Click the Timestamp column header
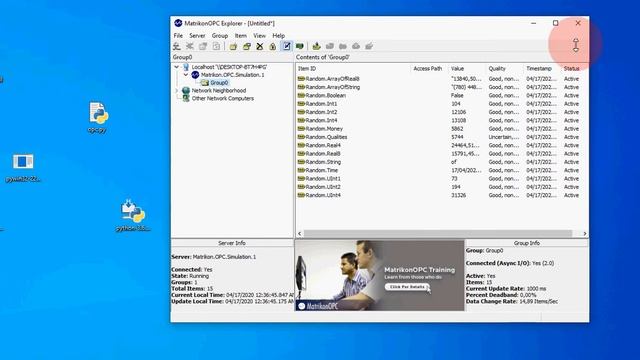Image resolution: width=640 pixels, height=360 pixels. tap(542, 69)
